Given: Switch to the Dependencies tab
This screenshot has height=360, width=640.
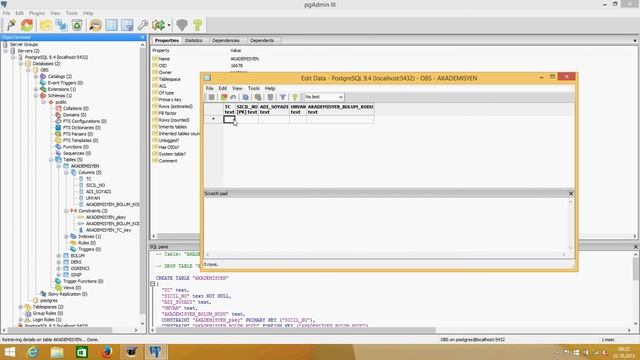Looking at the screenshot, I should [226, 40].
